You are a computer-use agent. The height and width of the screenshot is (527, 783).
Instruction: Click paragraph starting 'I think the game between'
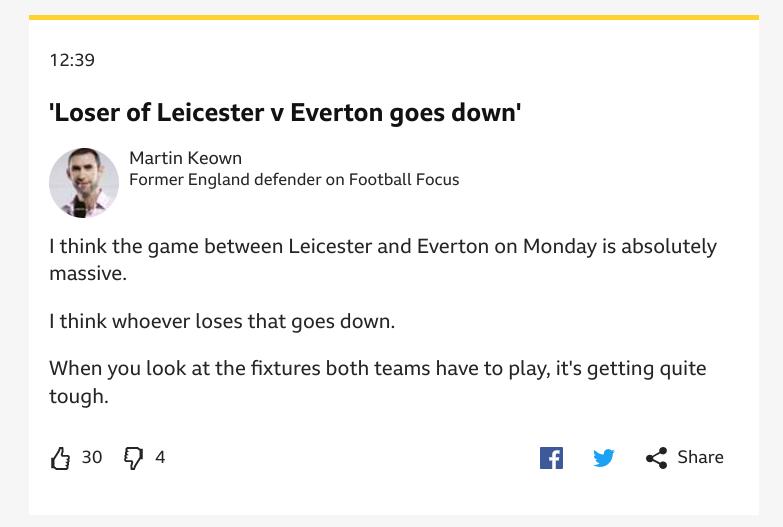(383, 260)
